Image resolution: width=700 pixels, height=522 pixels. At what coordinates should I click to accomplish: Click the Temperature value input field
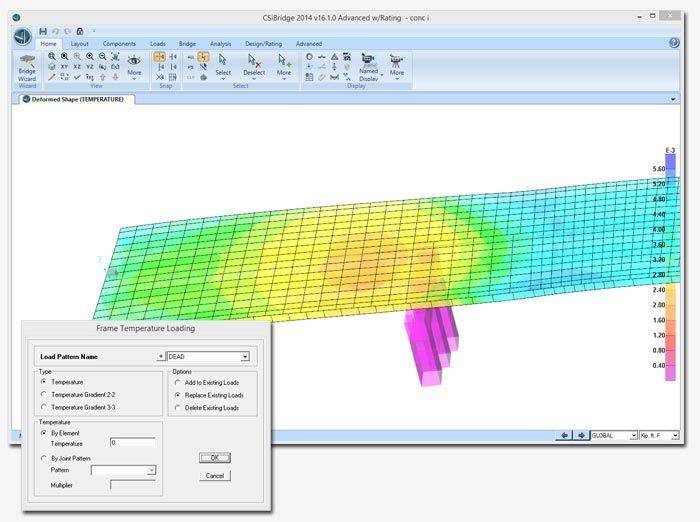133,442
